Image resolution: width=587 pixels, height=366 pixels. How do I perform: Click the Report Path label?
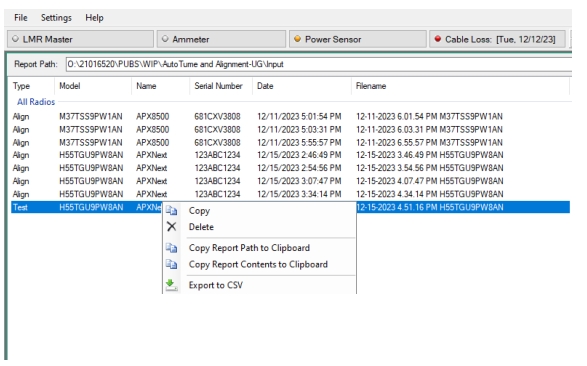(36, 64)
